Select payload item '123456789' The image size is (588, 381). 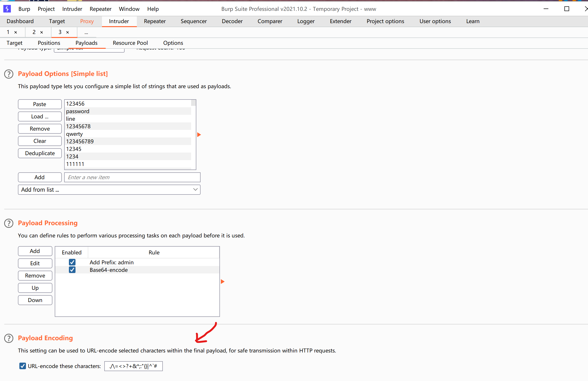coord(128,141)
